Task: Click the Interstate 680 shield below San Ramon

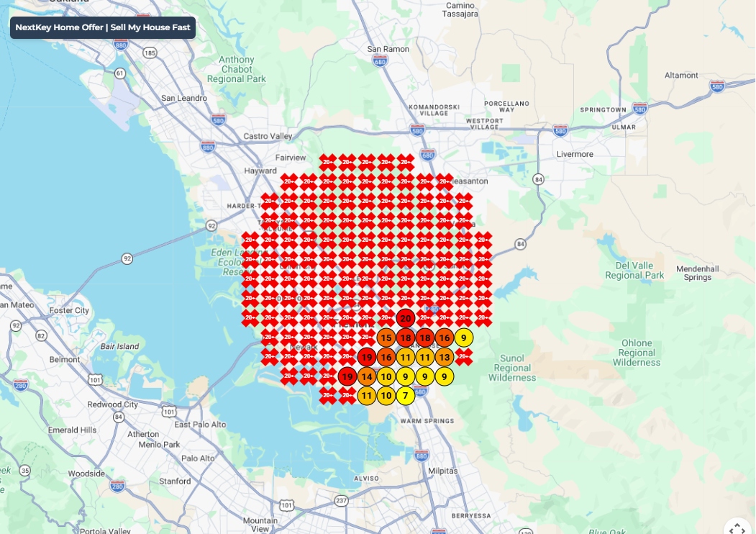Action: [x=380, y=61]
